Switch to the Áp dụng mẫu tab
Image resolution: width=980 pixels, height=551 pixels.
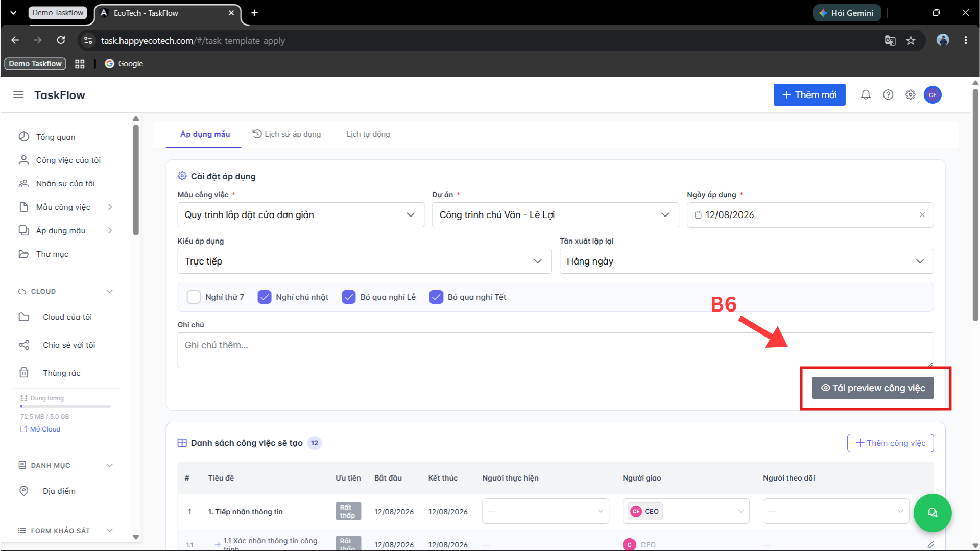pyautogui.click(x=205, y=134)
